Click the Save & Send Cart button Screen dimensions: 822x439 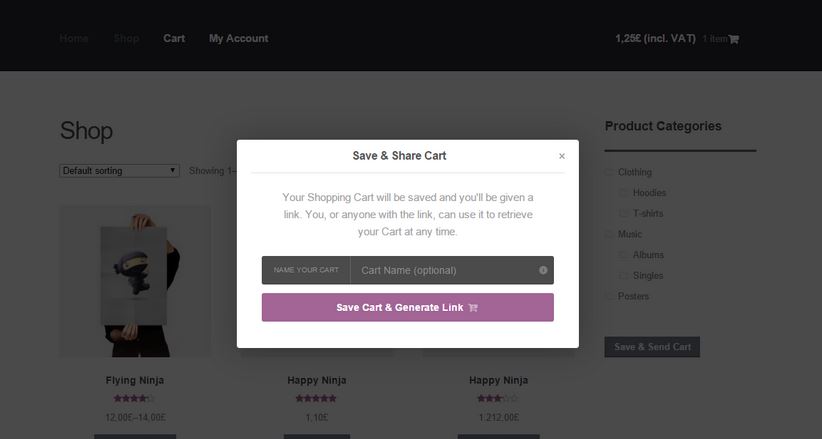652,347
